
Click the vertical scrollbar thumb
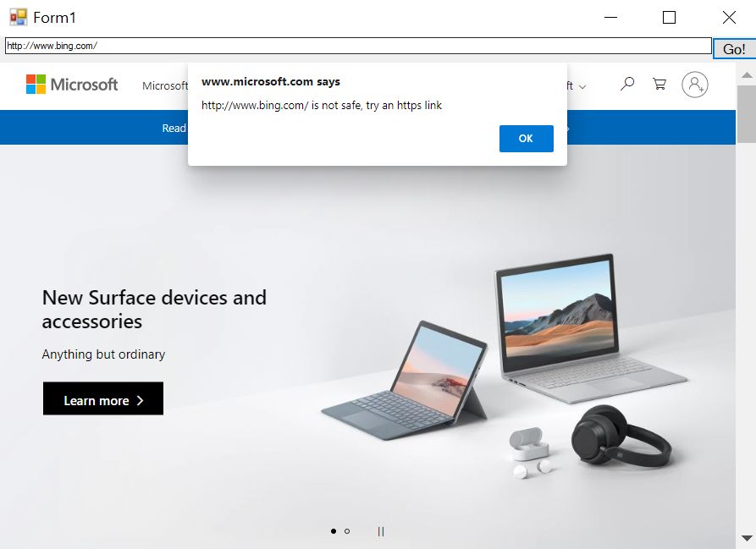click(747, 114)
